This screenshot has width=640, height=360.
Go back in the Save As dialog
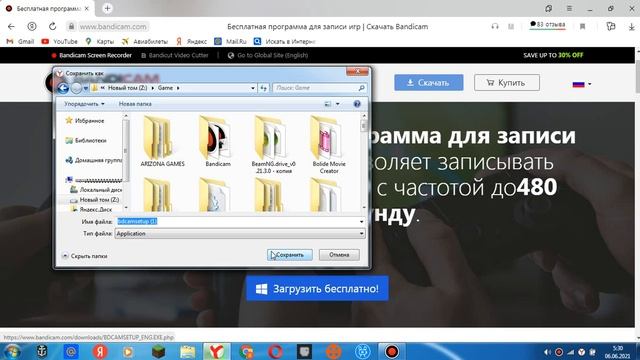point(63,88)
